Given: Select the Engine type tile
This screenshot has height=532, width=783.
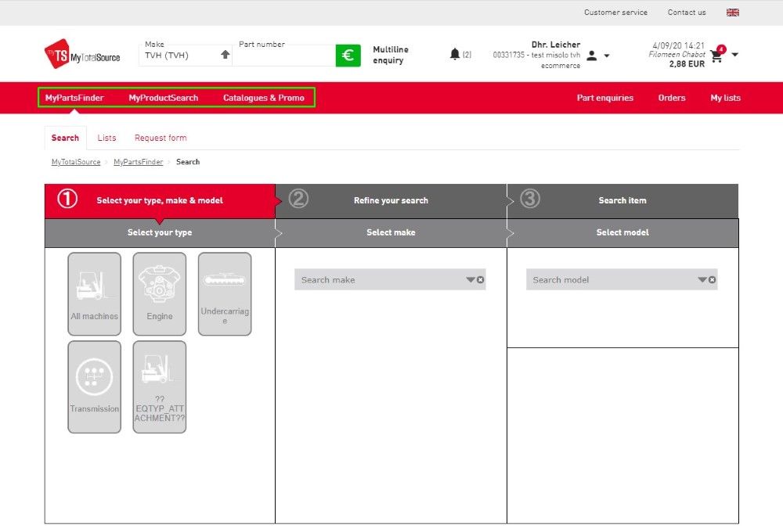Looking at the screenshot, I should [x=159, y=293].
